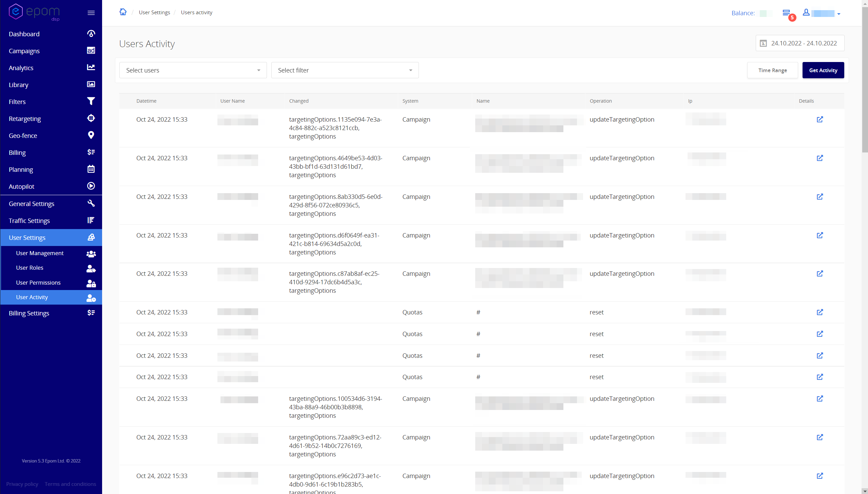Expand the Select users dropdown
The width and height of the screenshot is (868, 494).
(x=193, y=70)
